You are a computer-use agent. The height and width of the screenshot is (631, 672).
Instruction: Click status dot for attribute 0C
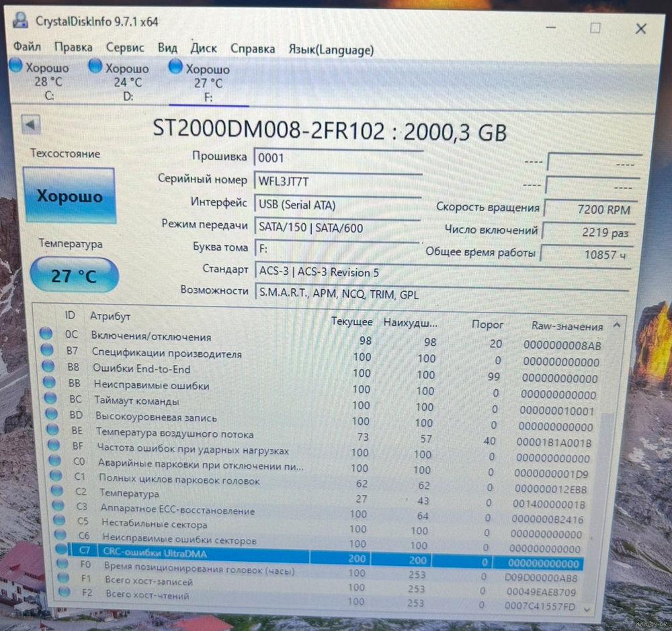(x=46, y=333)
